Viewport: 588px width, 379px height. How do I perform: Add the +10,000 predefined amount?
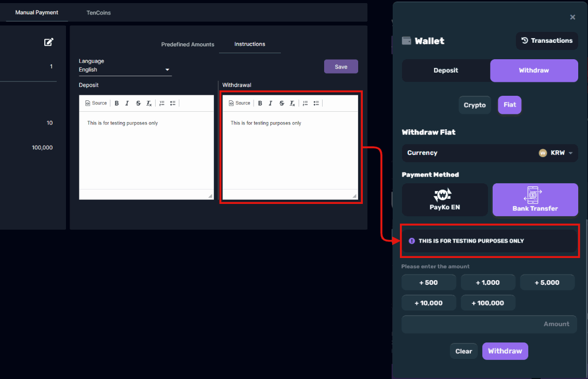click(x=429, y=303)
